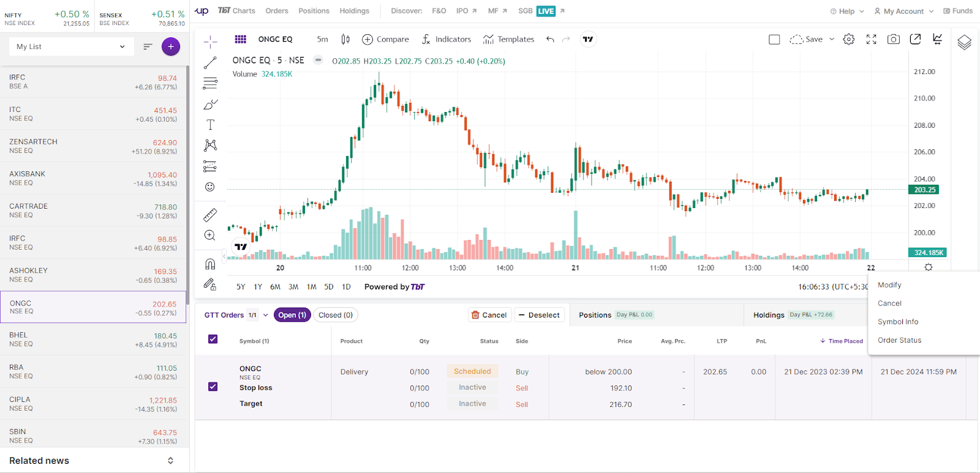Select the trend line drawing tool
Screen dimensions: 980x473
(x=210, y=63)
